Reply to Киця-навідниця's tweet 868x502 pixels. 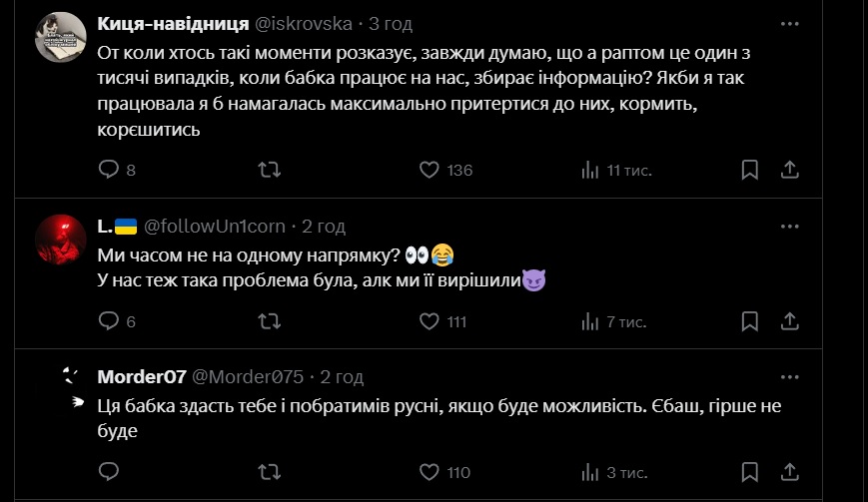[110, 170]
